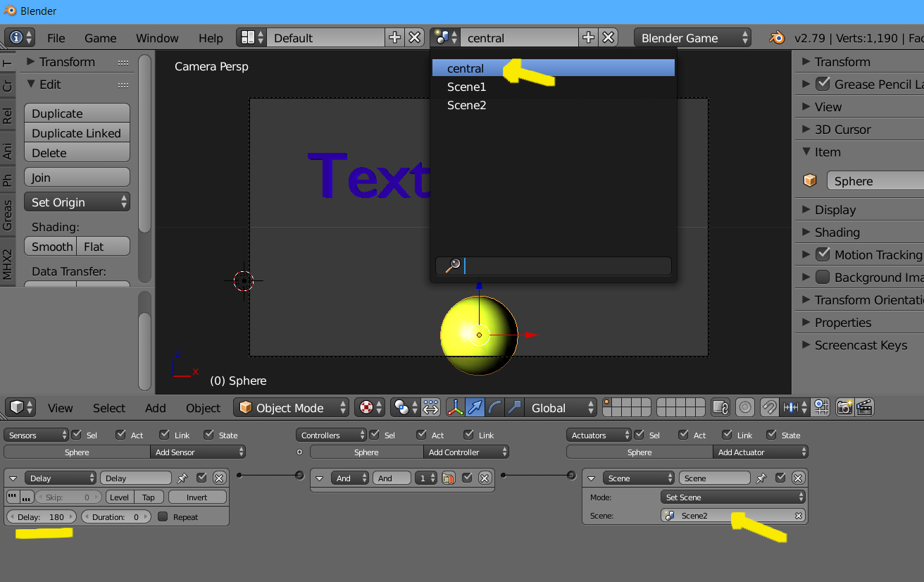Select the scale manipulator

click(515, 407)
